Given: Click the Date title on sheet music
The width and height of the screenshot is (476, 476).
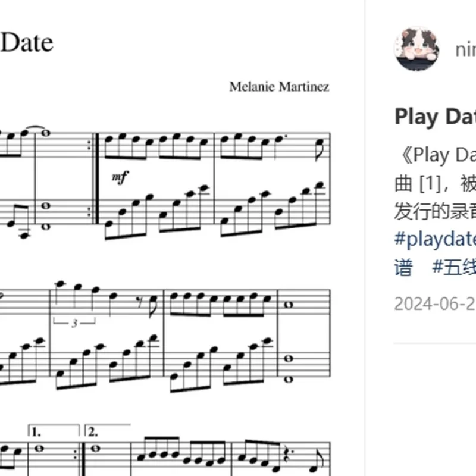Looking at the screenshot, I should tap(27, 42).
